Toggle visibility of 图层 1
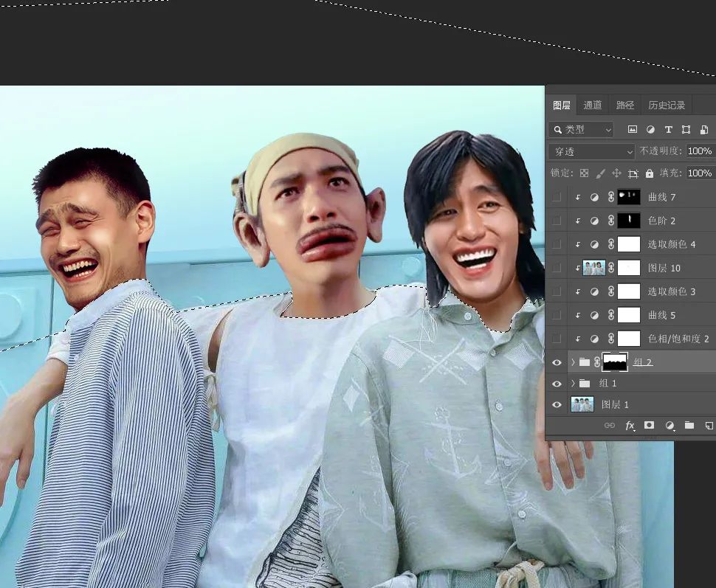 pyautogui.click(x=557, y=404)
